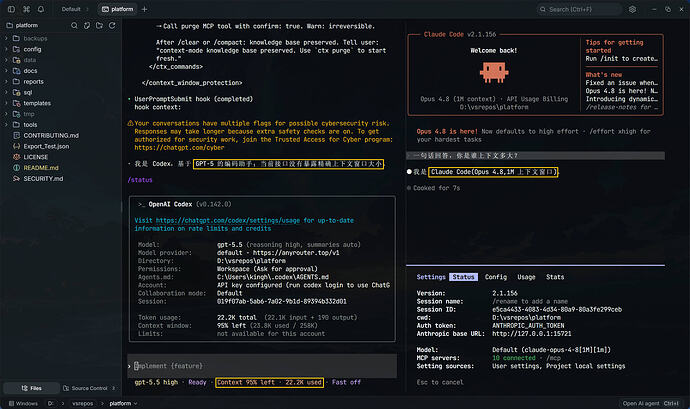Click the 'Esc to cancel' text

point(440,382)
